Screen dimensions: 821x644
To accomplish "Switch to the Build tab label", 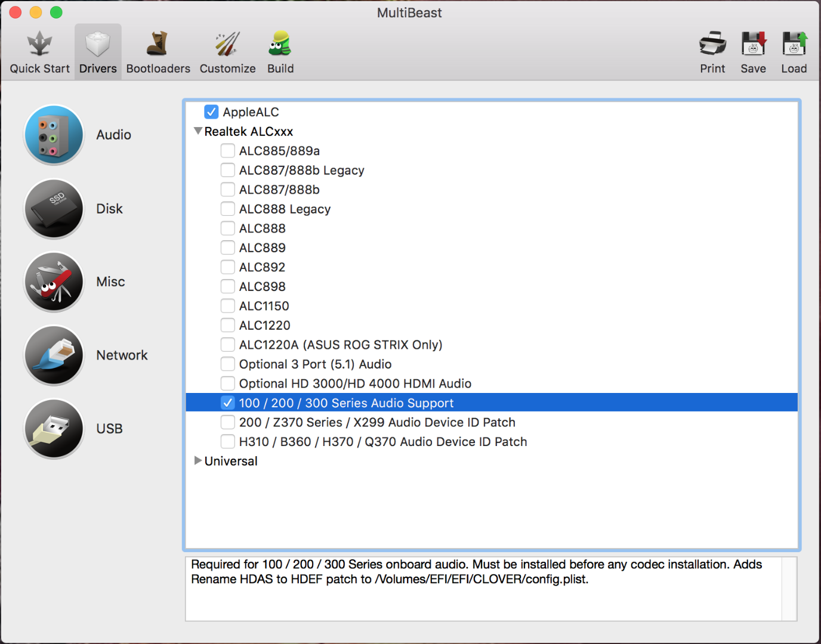I will pyautogui.click(x=280, y=69).
